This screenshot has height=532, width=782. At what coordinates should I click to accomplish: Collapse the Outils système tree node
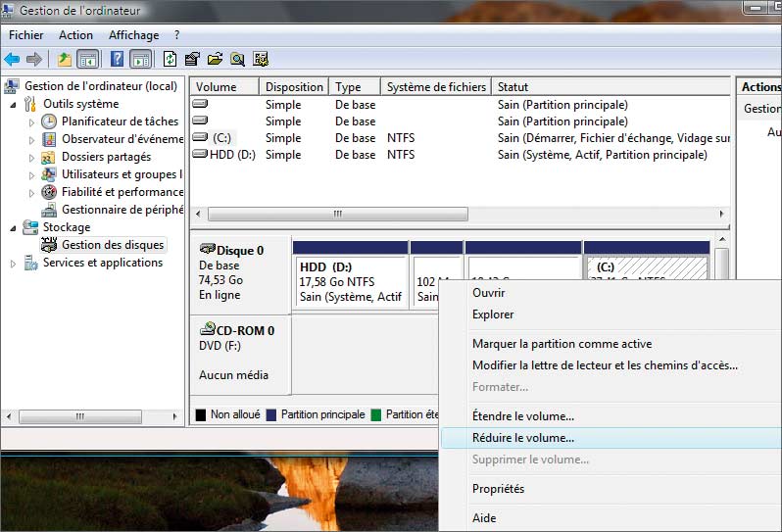(x=14, y=105)
